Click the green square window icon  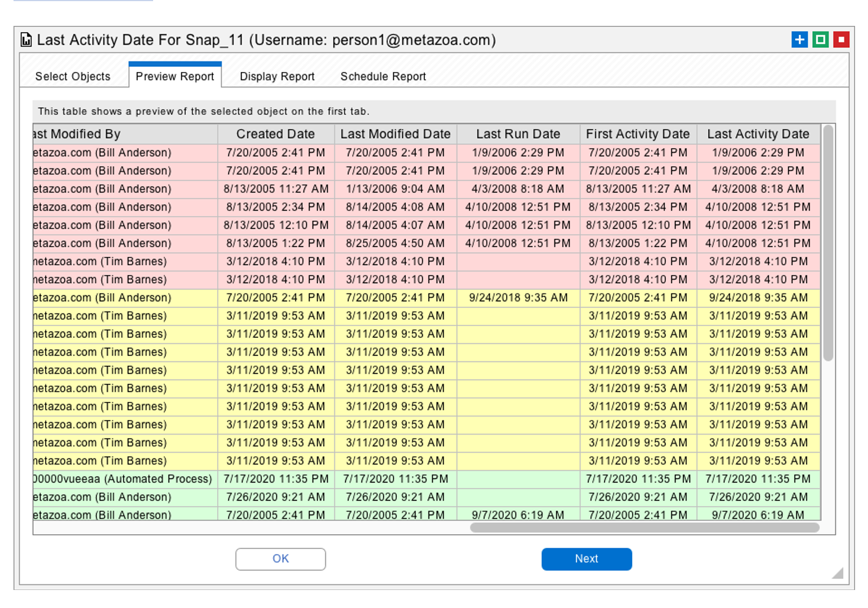820,39
